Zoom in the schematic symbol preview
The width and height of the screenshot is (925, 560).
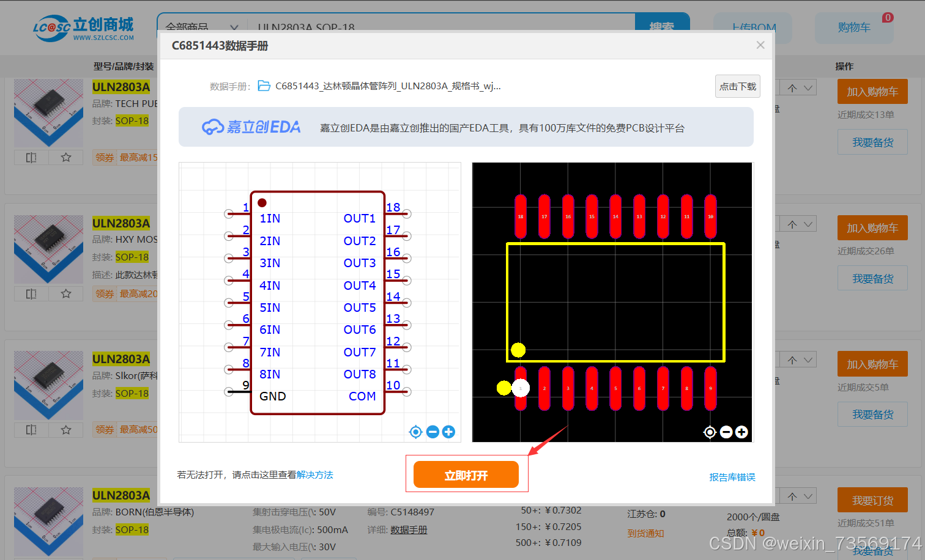[x=448, y=432]
